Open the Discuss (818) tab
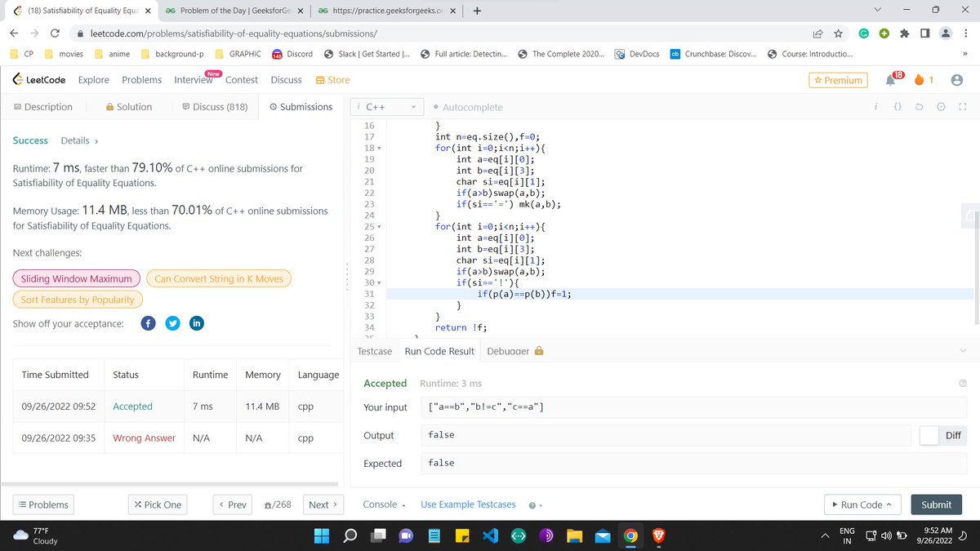Viewport: 980px width, 551px height. (215, 107)
